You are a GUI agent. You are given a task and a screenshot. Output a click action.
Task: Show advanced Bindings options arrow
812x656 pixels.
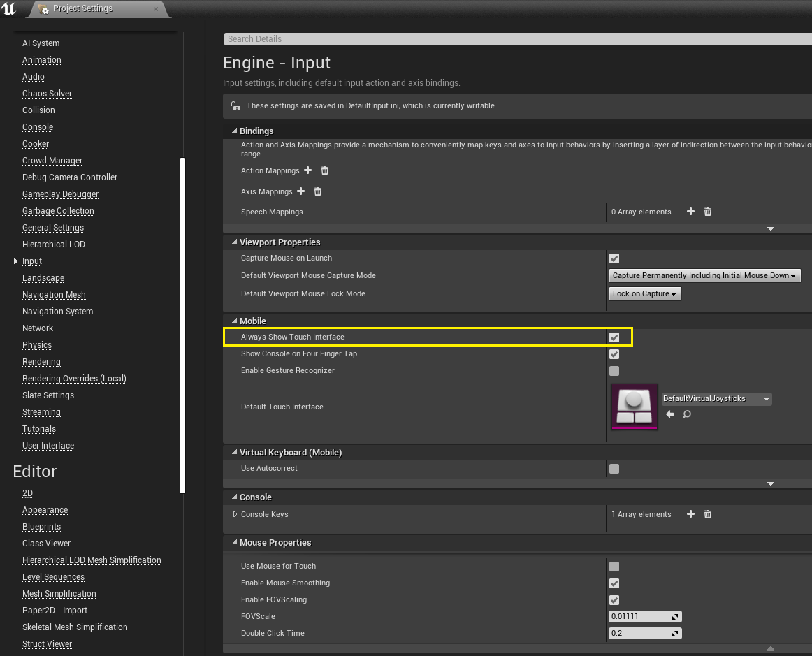pyautogui.click(x=771, y=228)
